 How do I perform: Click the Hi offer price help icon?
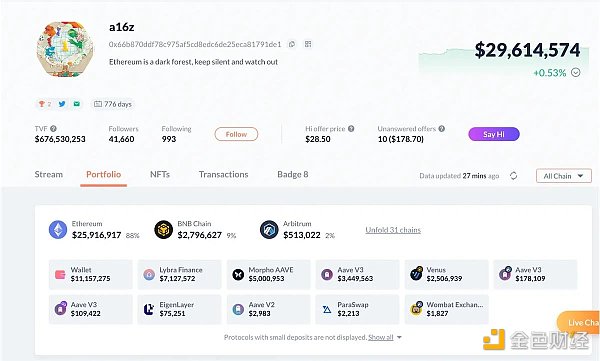pos(351,129)
